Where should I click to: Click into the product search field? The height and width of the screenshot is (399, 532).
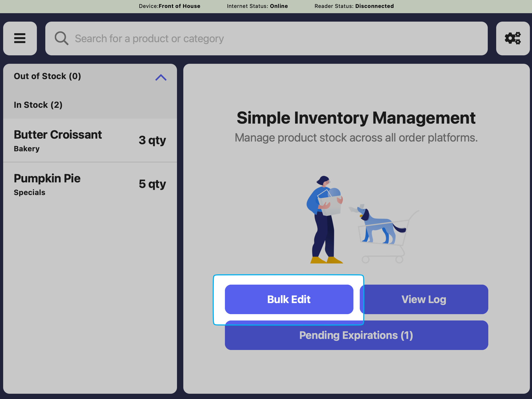point(266,38)
